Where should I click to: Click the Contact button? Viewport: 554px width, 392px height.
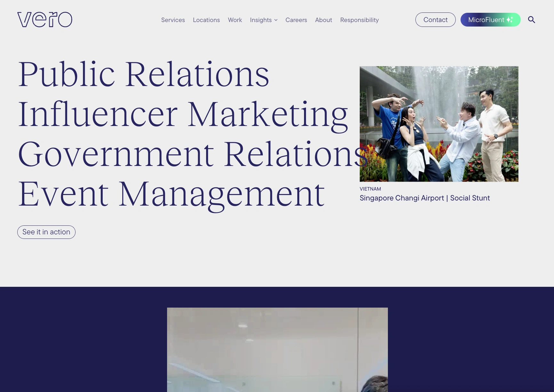pos(435,20)
